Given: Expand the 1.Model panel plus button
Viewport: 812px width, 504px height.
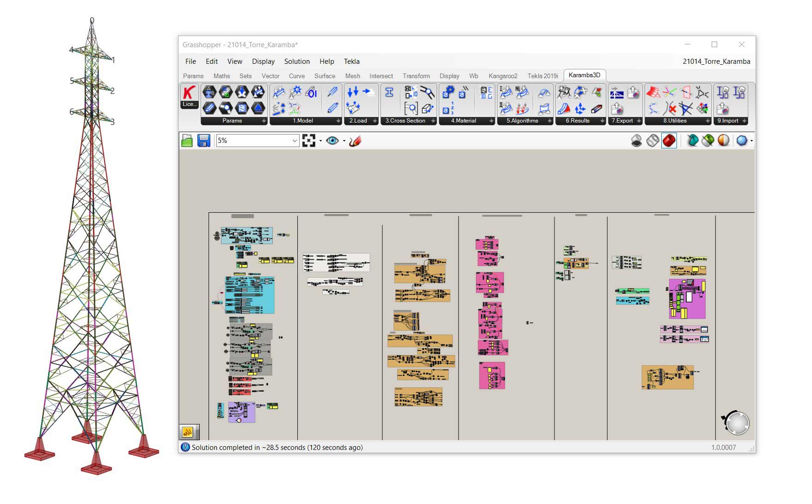Looking at the screenshot, I should coord(338,121).
